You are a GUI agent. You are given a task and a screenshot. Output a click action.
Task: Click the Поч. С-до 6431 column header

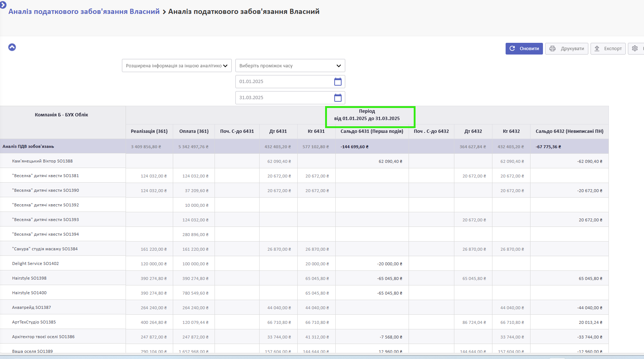[x=237, y=131]
